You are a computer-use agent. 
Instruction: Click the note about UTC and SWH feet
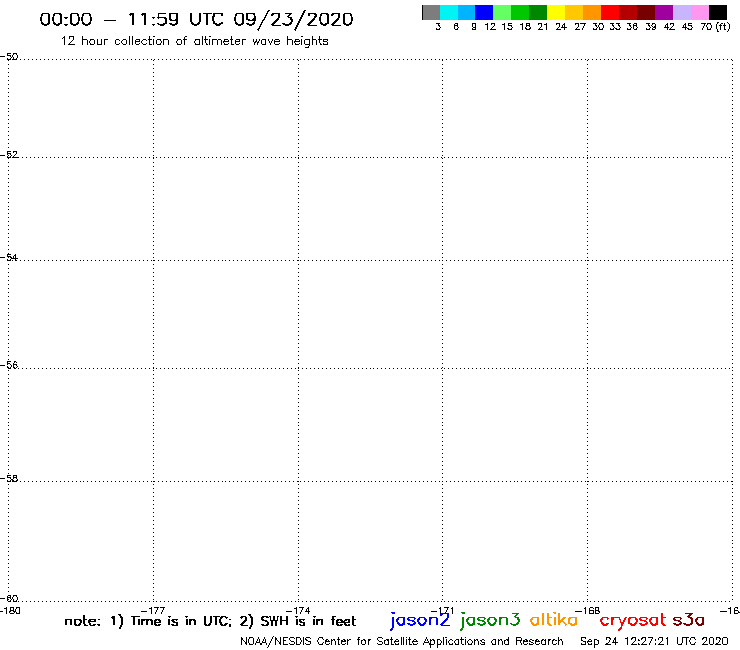[210, 621]
